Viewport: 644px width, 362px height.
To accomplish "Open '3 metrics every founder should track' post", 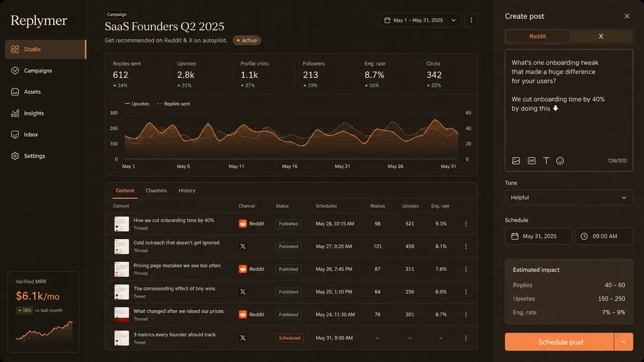I will (174, 335).
